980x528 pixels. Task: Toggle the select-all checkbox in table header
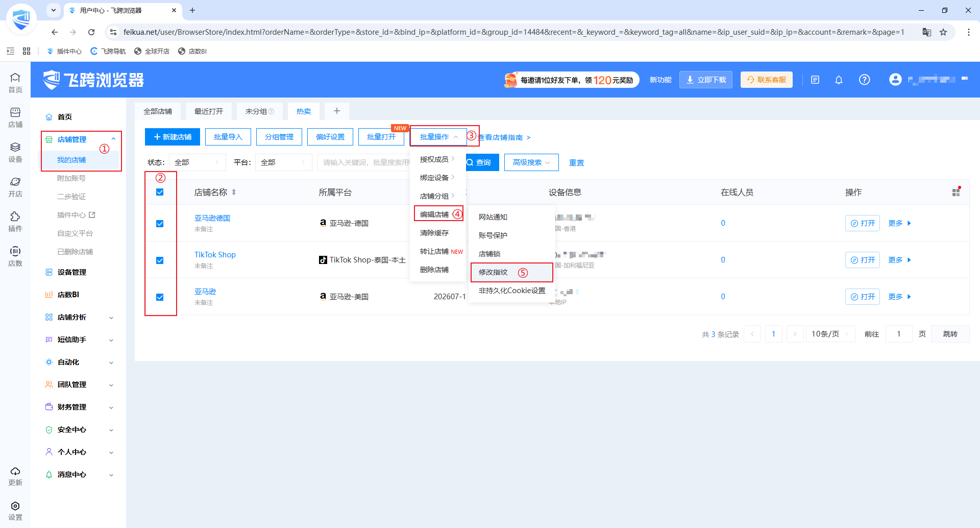(160, 192)
